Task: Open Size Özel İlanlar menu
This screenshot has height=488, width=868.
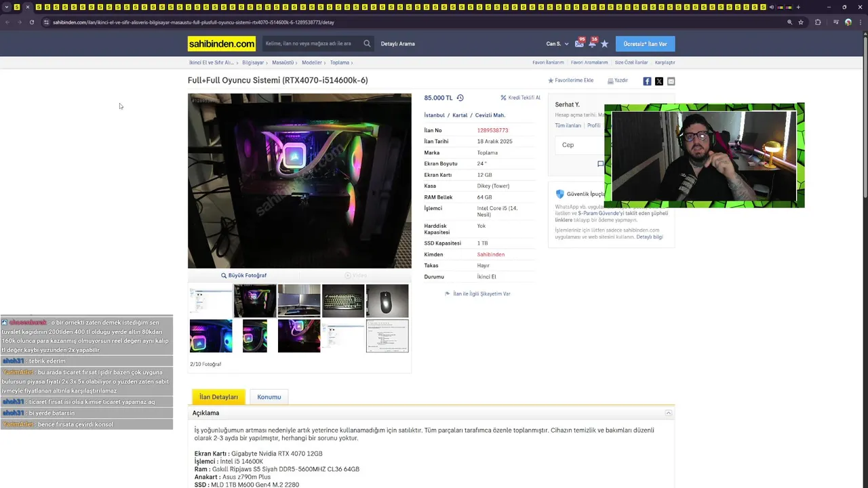Action: click(631, 62)
